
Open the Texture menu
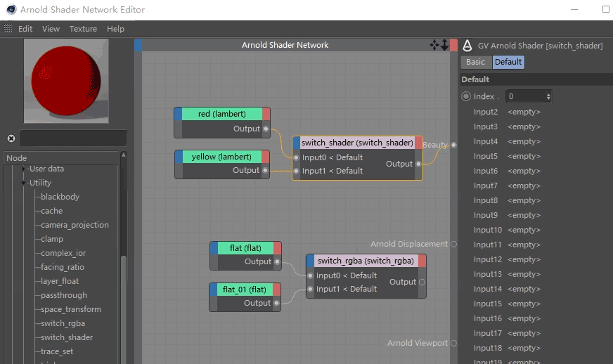(x=83, y=29)
